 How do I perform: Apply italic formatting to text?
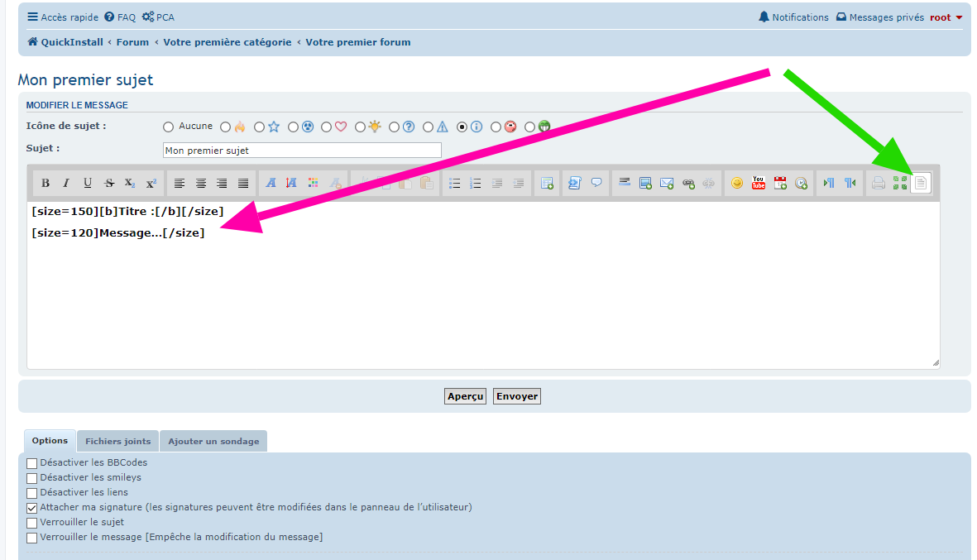click(x=66, y=184)
